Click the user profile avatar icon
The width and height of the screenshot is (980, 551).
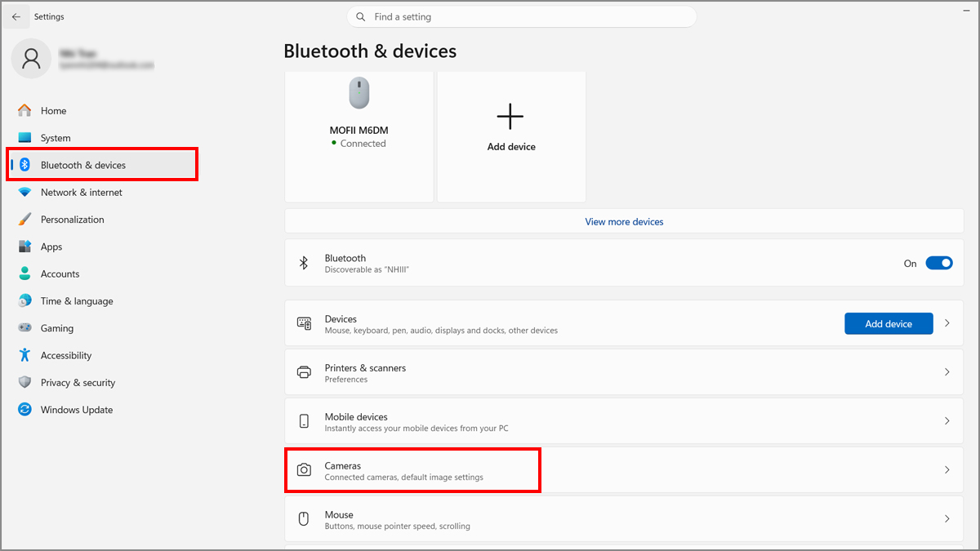pos(32,58)
